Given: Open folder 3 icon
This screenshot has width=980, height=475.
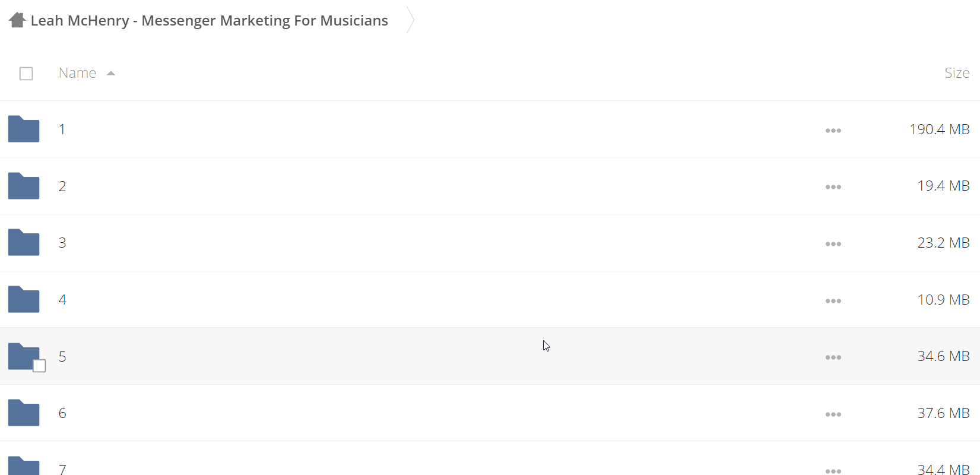Looking at the screenshot, I should click(x=24, y=242).
